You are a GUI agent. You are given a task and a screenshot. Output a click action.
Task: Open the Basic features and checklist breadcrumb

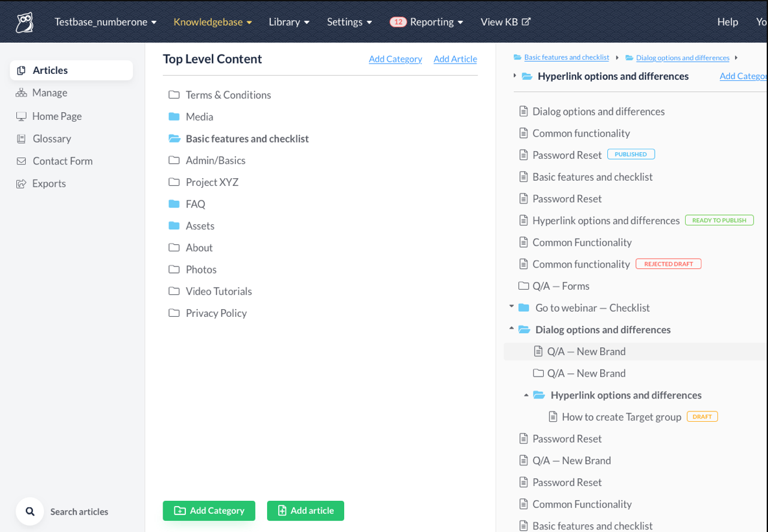(x=566, y=57)
